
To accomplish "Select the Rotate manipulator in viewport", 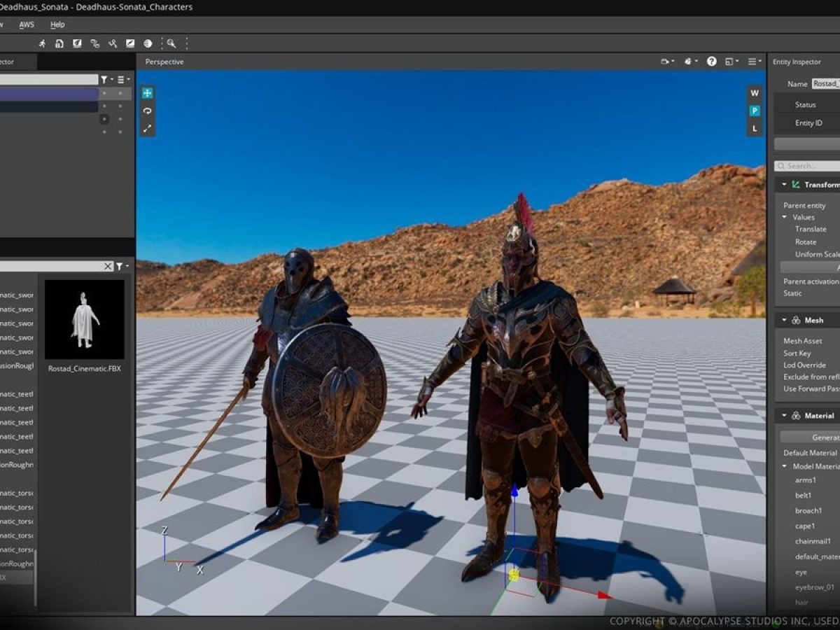I will 147,111.
